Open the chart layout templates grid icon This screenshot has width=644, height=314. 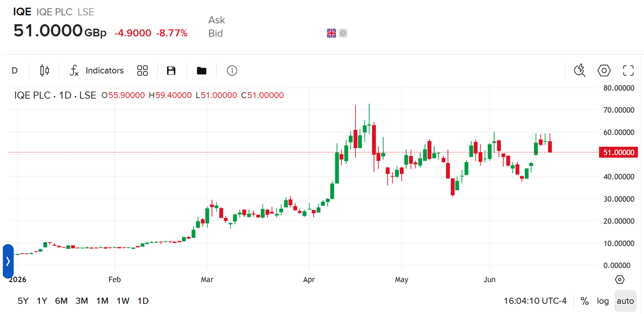point(142,70)
